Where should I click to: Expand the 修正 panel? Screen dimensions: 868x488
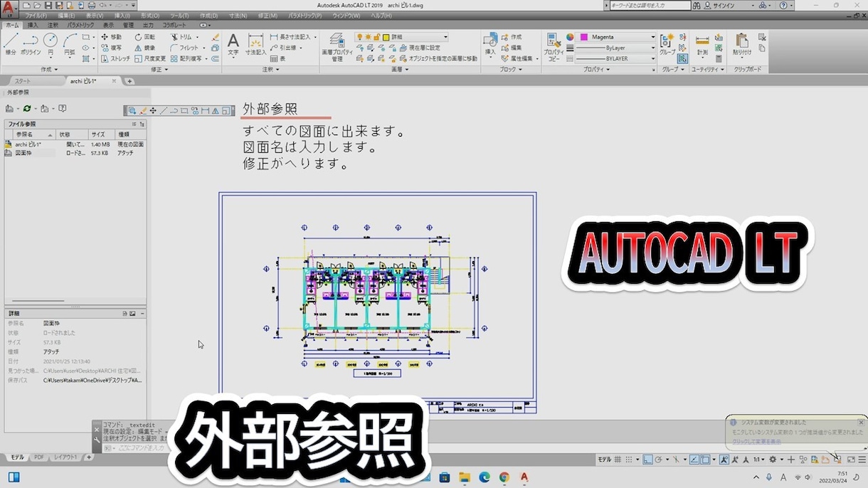pos(159,69)
